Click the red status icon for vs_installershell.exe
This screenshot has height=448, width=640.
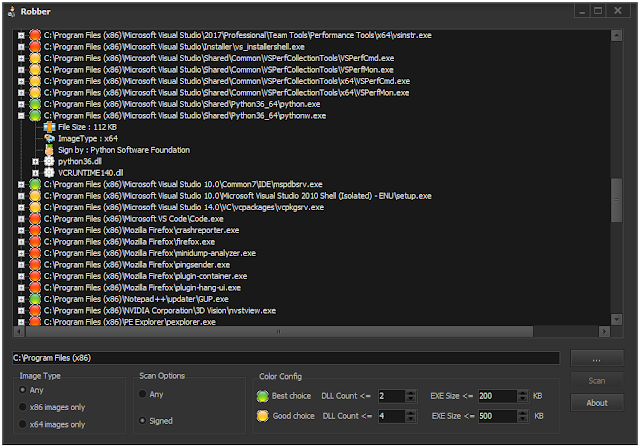pyautogui.click(x=35, y=47)
